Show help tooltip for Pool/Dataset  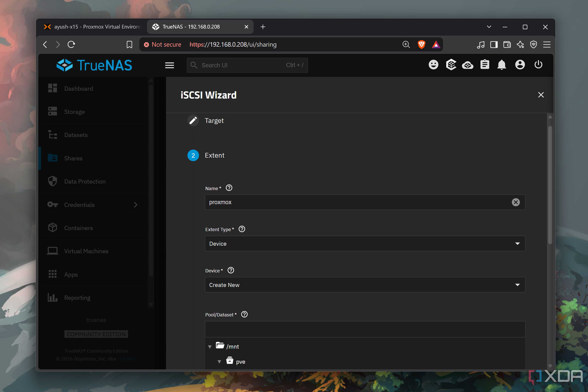pos(244,314)
